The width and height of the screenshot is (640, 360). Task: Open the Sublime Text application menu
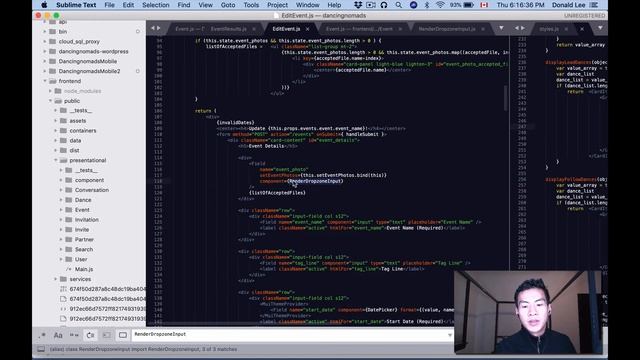[x=76, y=5]
